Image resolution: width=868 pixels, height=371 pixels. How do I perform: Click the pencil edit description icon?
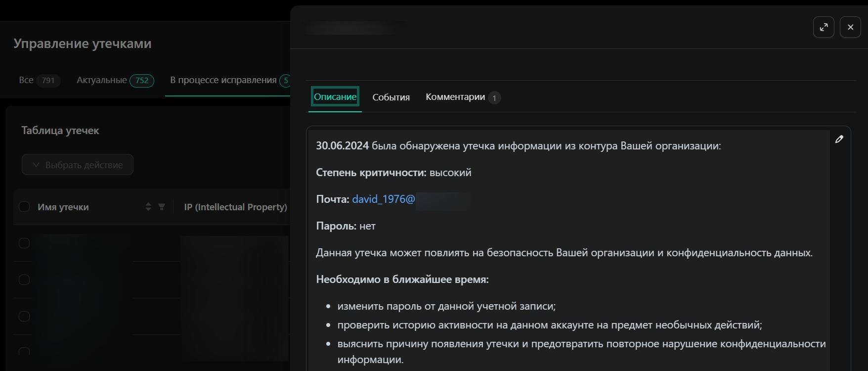point(839,139)
